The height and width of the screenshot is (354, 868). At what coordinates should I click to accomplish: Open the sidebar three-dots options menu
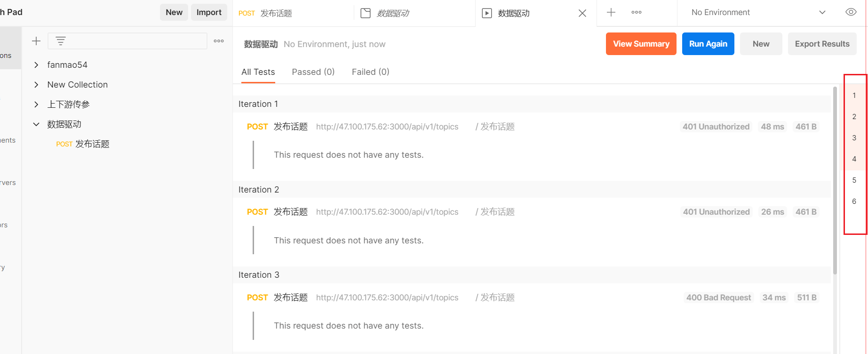219,41
